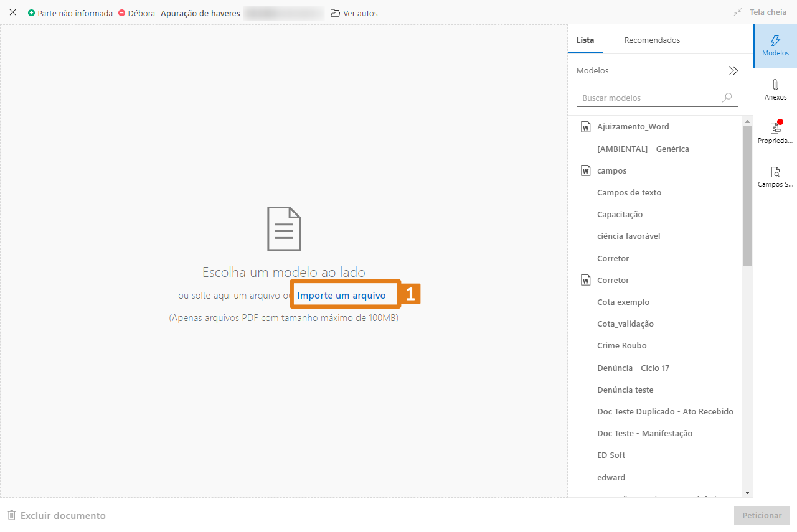Select the Denúncia - Ciclo 17 model
This screenshot has height=532, width=797.
pyautogui.click(x=633, y=368)
